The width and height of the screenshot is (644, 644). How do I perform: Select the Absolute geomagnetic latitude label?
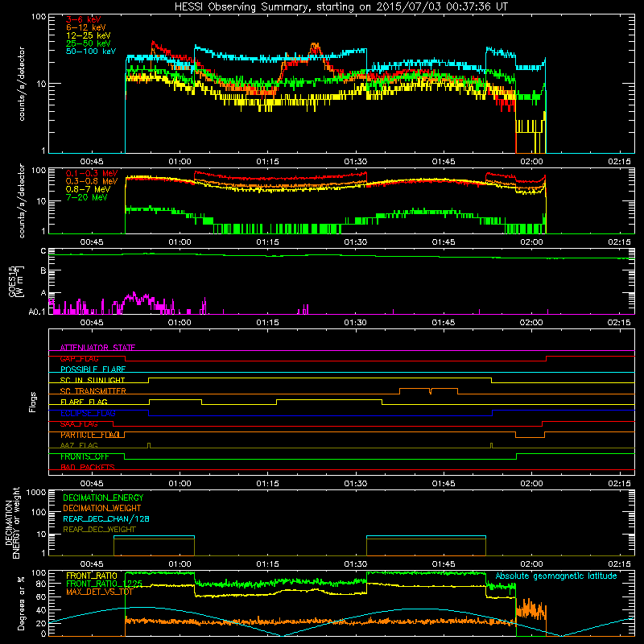point(556,576)
